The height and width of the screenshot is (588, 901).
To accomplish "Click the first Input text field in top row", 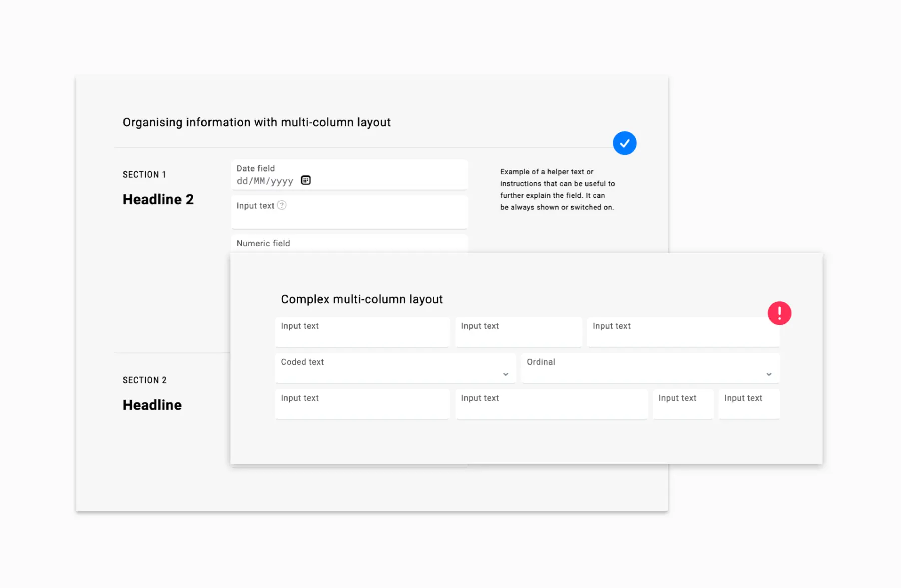I will 362,332.
